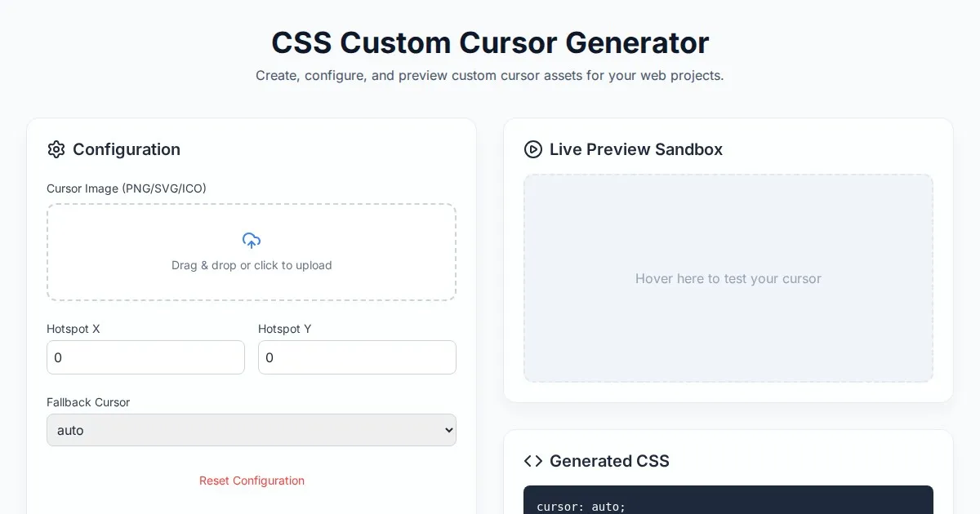Click the Generated CSS code brackets icon
The image size is (980, 514).
point(533,461)
